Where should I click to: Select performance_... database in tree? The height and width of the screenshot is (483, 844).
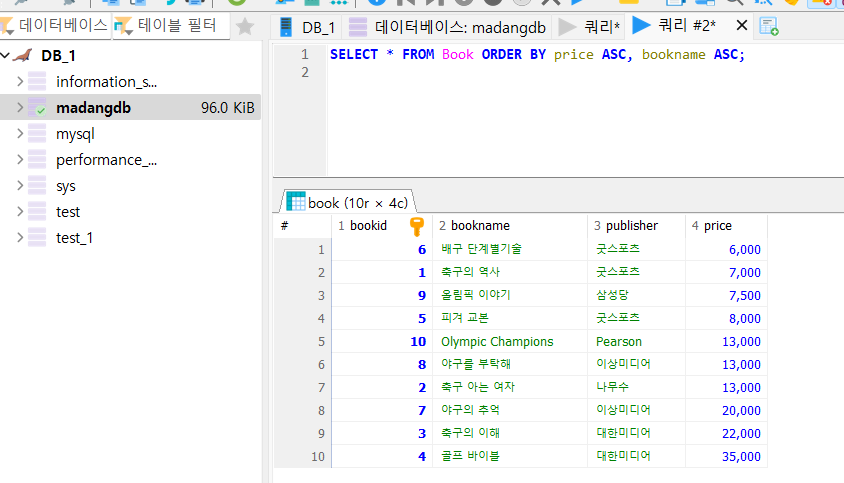click(107, 160)
